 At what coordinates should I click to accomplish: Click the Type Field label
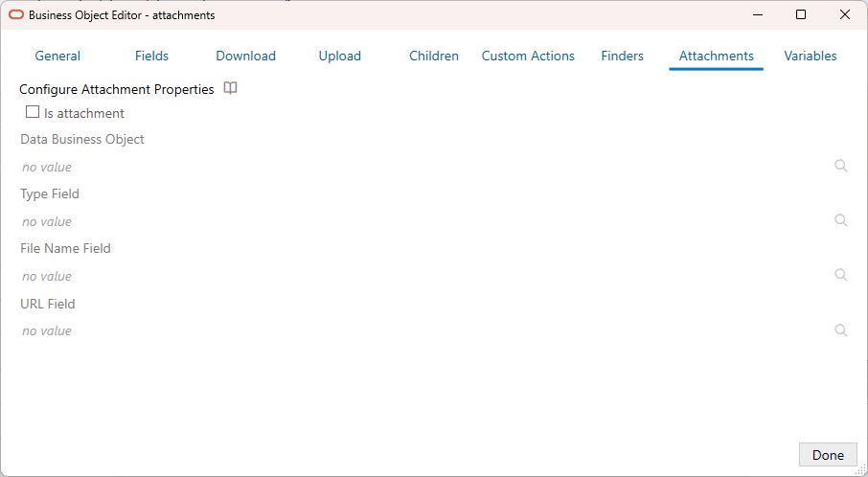[x=50, y=194]
